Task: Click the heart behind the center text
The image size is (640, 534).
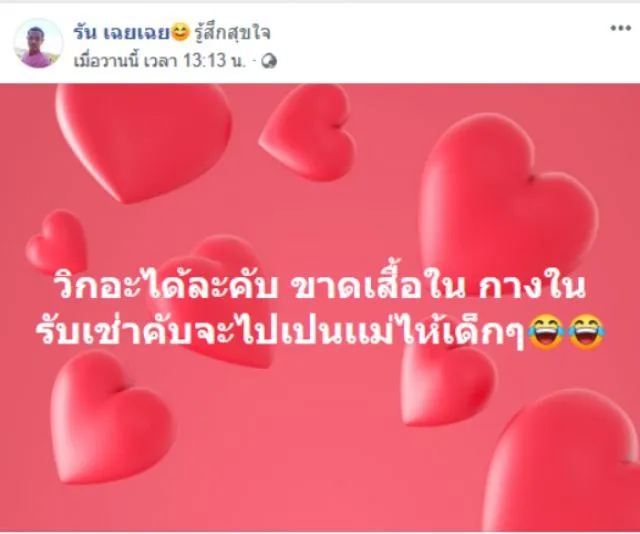Action: [x=212, y=302]
